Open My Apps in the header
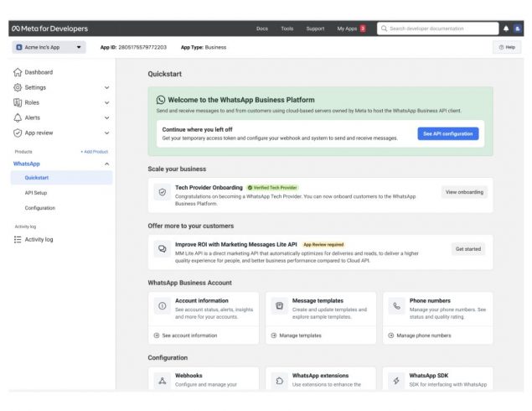The height and width of the screenshot is (411, 532). click(347, 29)
